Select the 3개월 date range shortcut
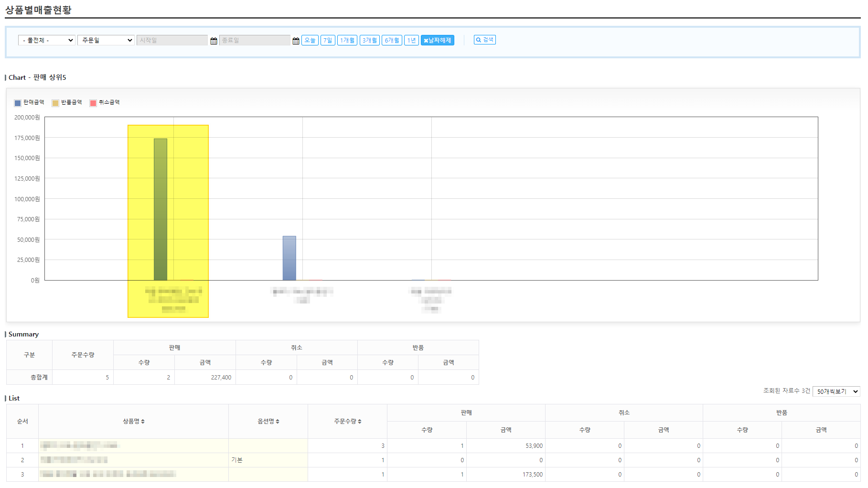 point(369,41)
